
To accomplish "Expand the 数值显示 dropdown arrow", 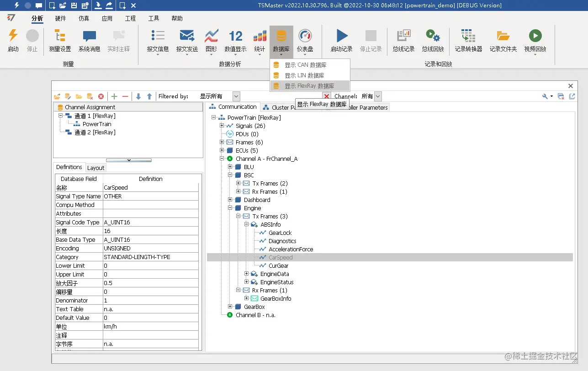I will click(x=236, y=55).
